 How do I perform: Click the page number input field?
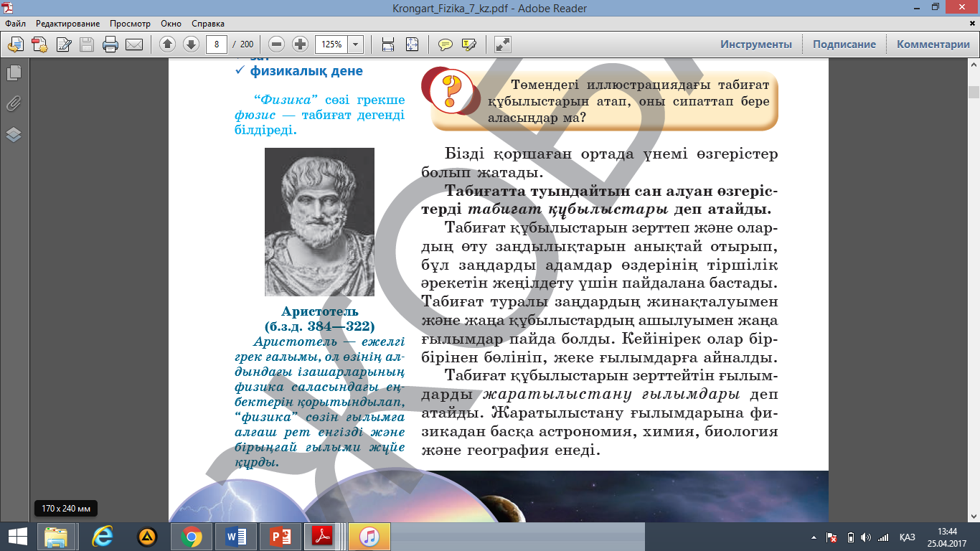[217, 44]
